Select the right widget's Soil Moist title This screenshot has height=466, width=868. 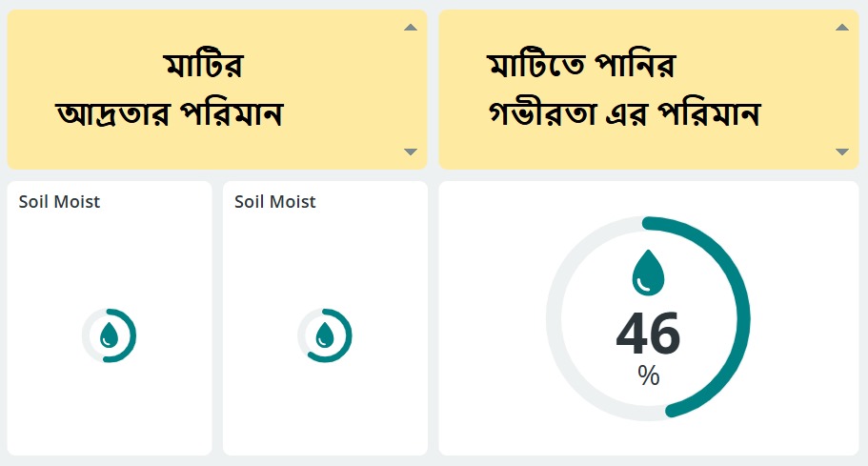tap(274, 201)
